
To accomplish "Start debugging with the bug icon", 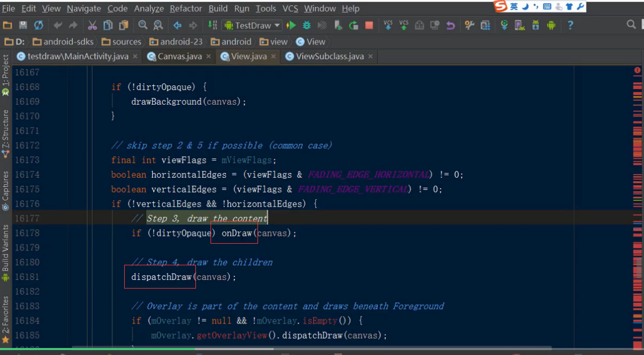I will [x=307, y=25].
